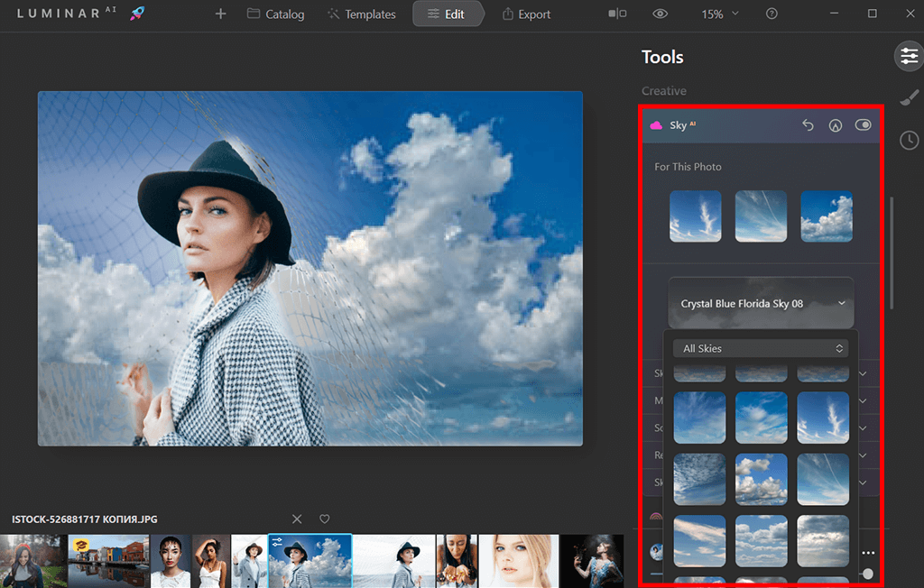Viewport: 924px width, 588px height.
Task: Pick first For This Photo sky thumbnail
Action: [696, 216]
